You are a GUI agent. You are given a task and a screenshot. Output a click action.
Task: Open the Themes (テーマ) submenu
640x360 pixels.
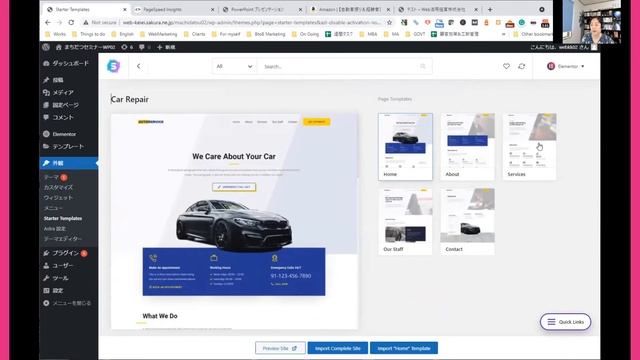coord(52,177)
